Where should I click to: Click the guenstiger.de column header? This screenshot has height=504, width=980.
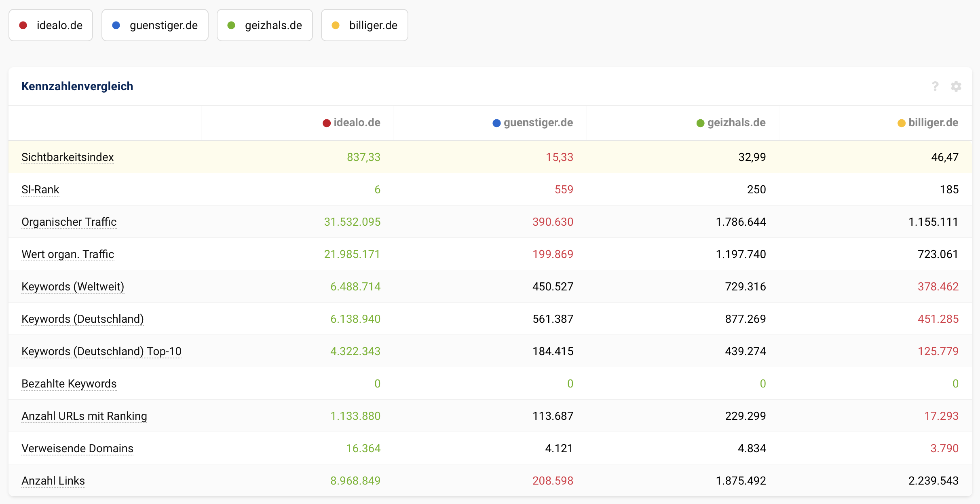click(x=533, y=123)
